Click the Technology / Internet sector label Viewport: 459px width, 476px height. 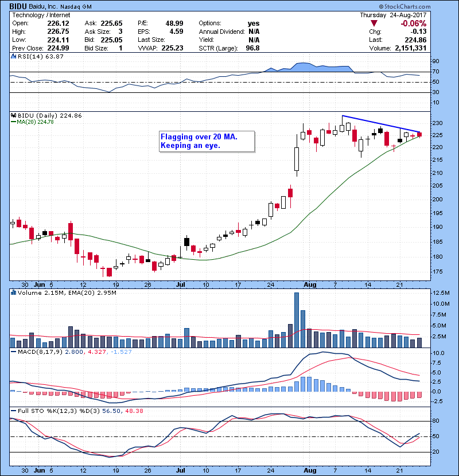(x=41, y=15)
